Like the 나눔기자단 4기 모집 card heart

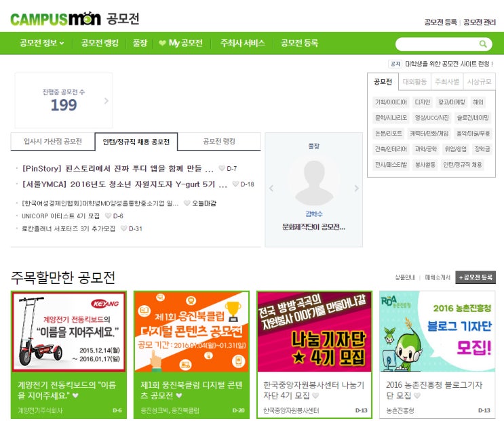315,395
